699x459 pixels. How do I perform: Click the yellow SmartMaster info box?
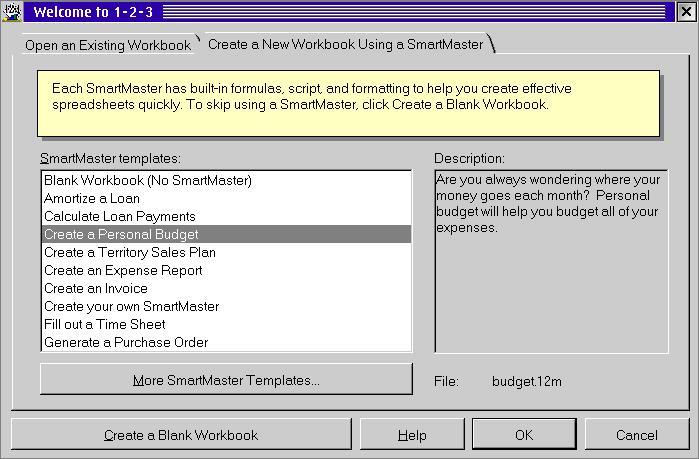[x=348, y=103]
